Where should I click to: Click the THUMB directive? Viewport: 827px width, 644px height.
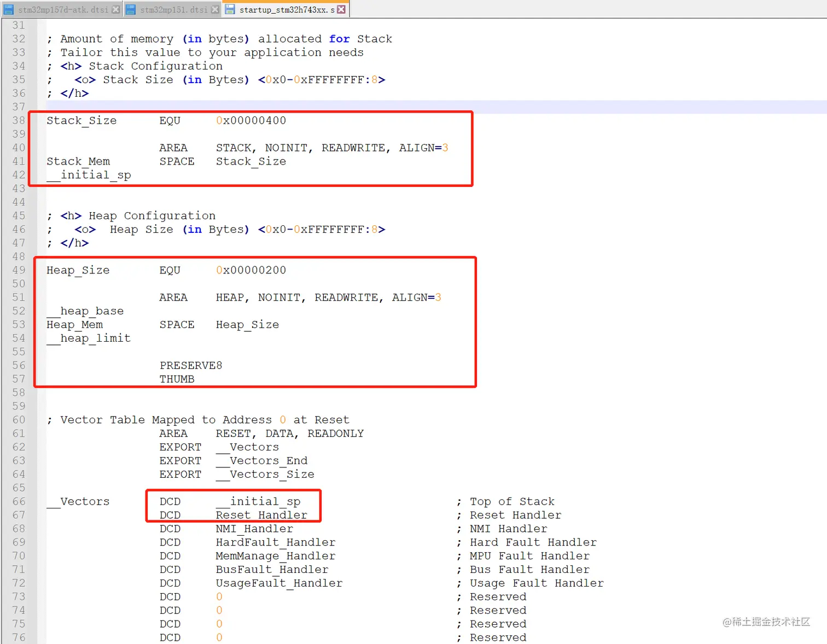pyautogui.click(x=177, y=379)
